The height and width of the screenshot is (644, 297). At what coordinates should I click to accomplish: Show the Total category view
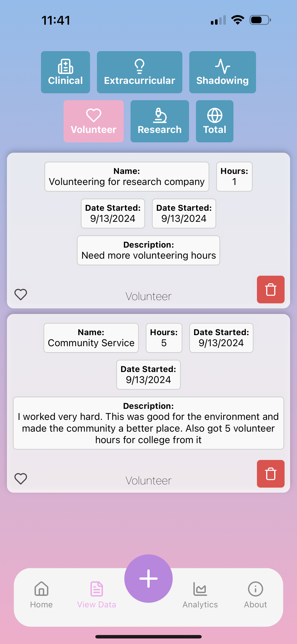point(215,121)
